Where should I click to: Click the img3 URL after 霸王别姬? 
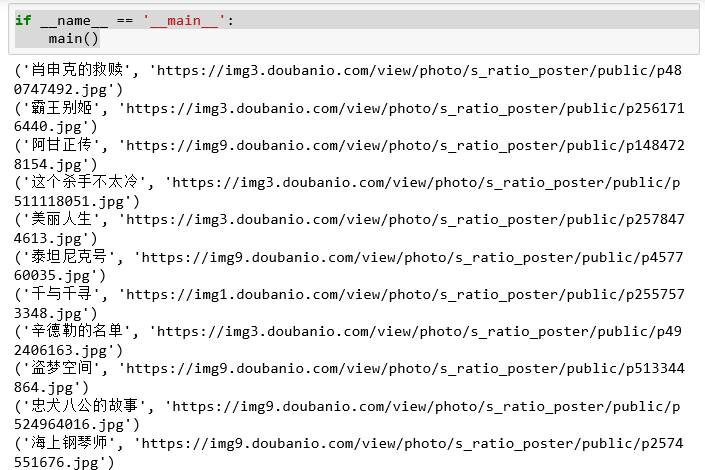point(405,108)
